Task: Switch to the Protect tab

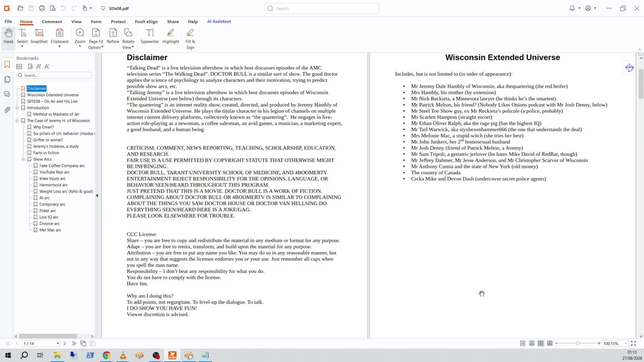Action: 118,22
